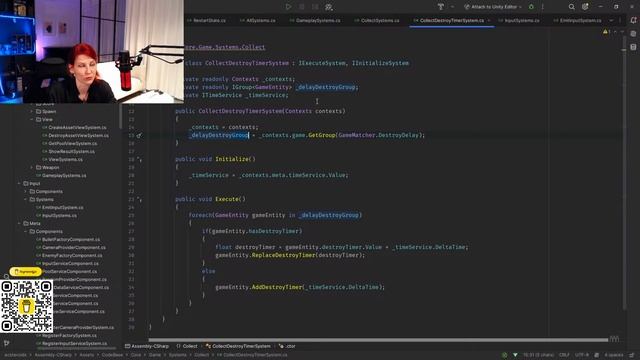Open the notifications bell icon on right sidebar

(633, 20)
